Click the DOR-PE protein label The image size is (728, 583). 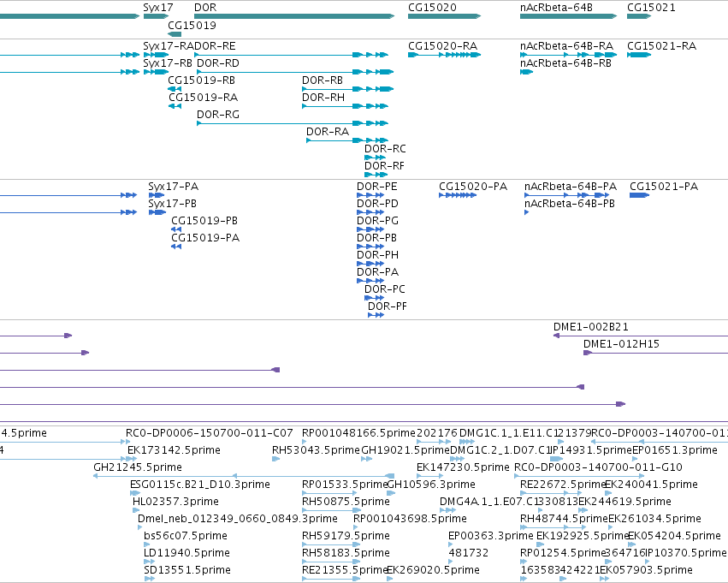click(377, 187)
